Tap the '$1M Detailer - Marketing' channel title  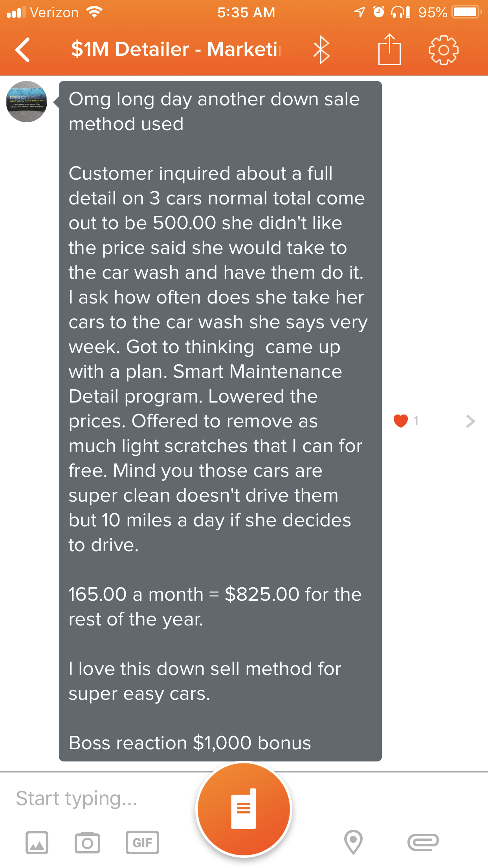[x=176, y=50]
